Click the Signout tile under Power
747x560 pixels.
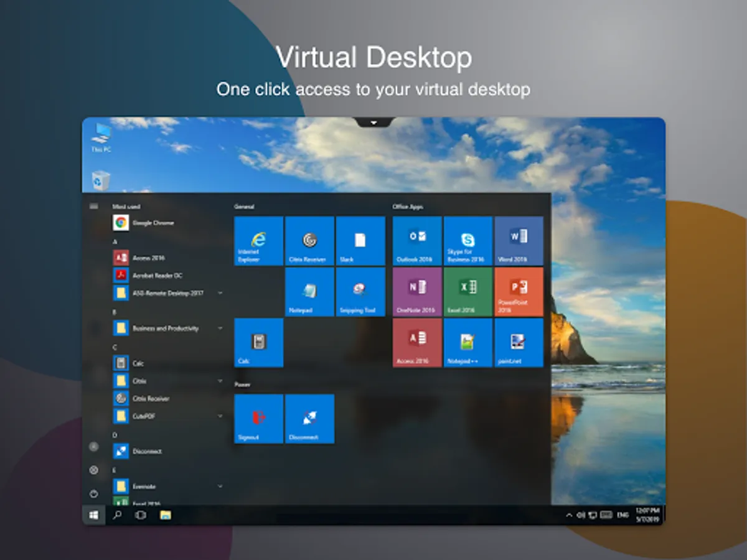[x=258, y=419]
